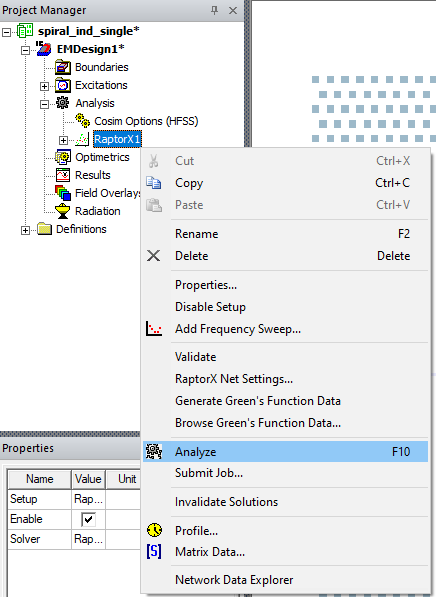Click the Delete X icon in context menu
436x597 pixels.
[x=153, y=255]
